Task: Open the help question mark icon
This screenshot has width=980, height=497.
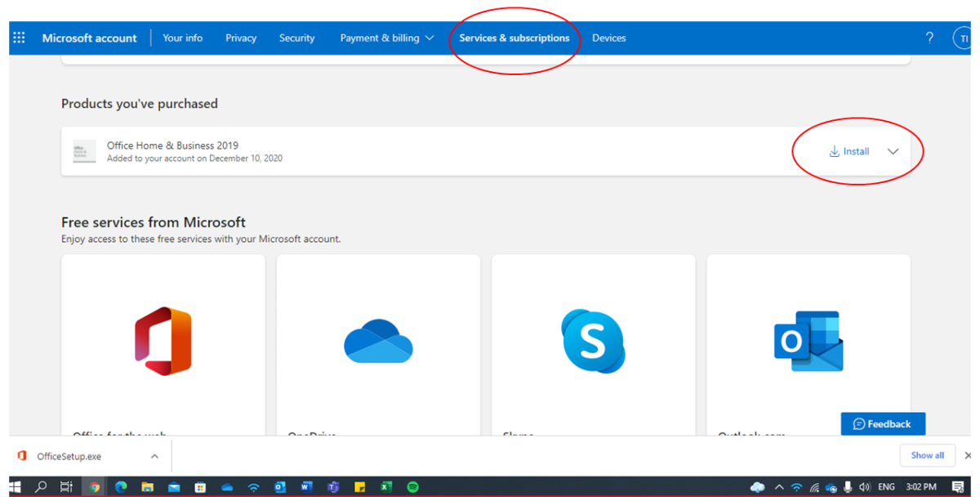Action: click(x=929, y=38)
